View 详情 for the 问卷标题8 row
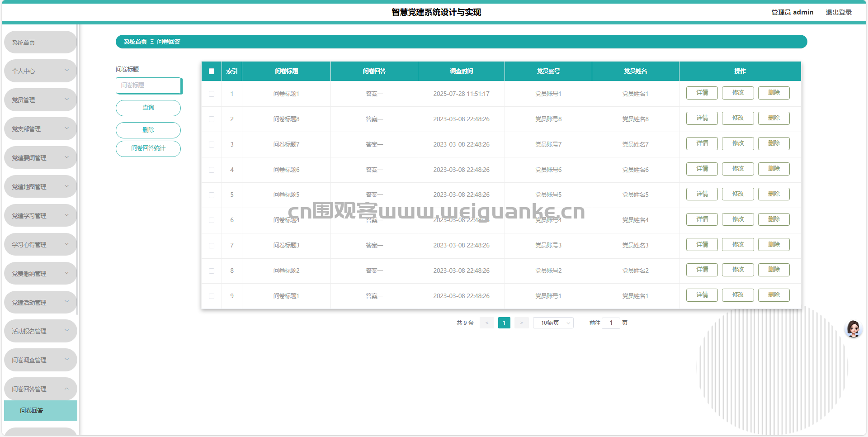Screen dimensions: 868x437 pyautogui.click(x=702, y=118)
